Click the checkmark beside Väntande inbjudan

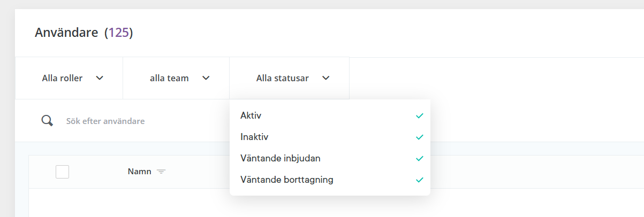[x=420, y=158]
